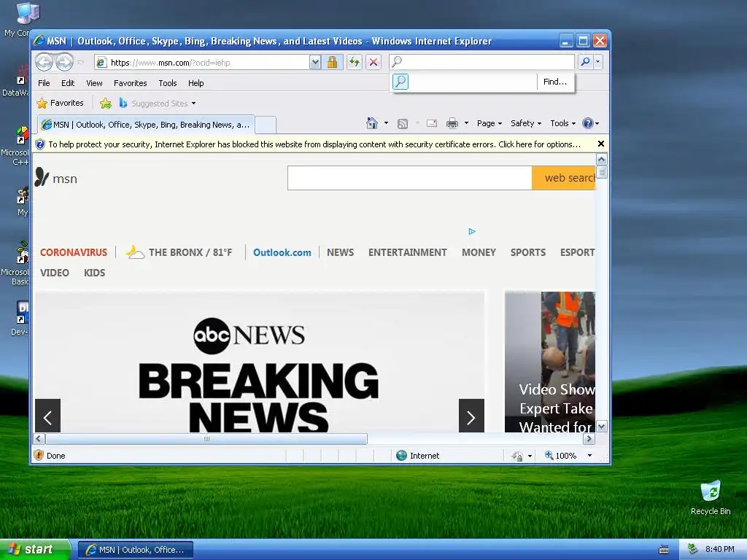The height and width of the screenshot is (560, 747).
Task: Click the Refresh page icon
Action: click(x=355, y=63)
